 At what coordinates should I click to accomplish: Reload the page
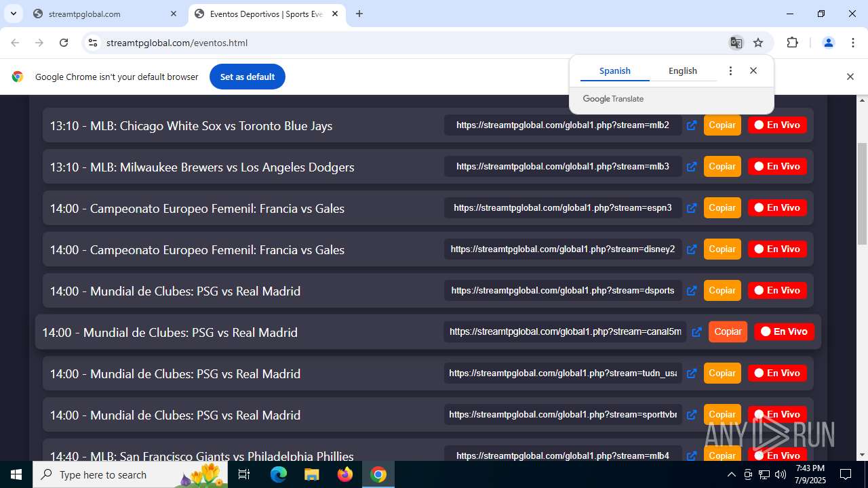tap(64, 43)
